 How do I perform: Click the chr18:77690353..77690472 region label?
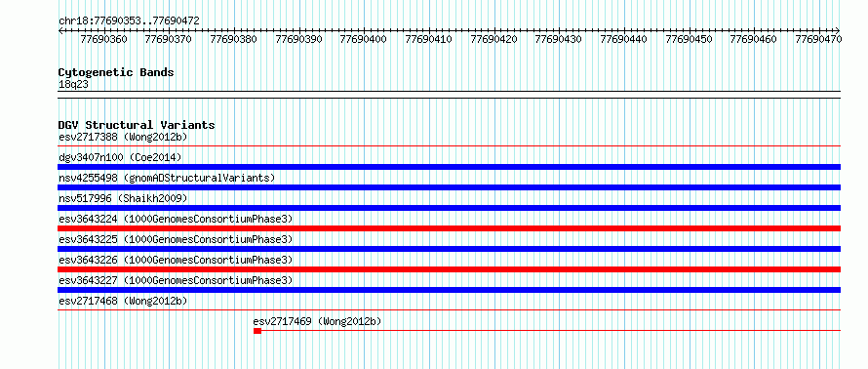(129, 21)
